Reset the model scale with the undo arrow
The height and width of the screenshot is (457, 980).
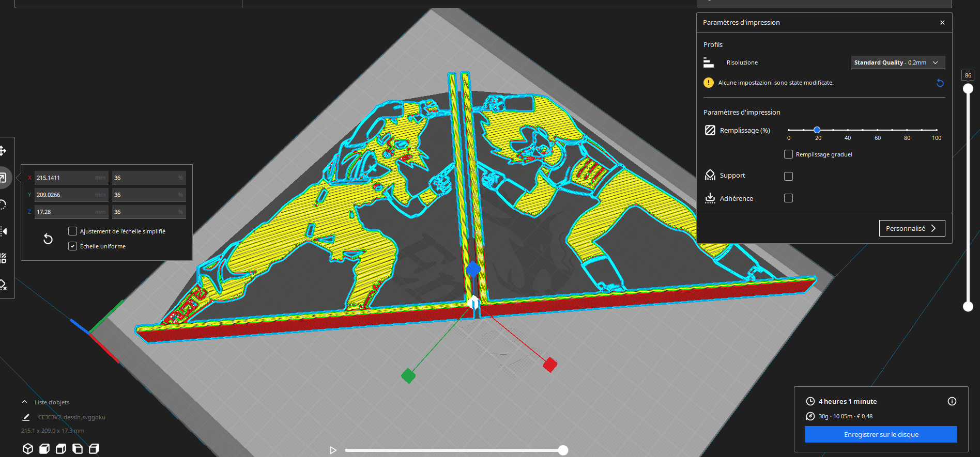click(x=48, y=239)
